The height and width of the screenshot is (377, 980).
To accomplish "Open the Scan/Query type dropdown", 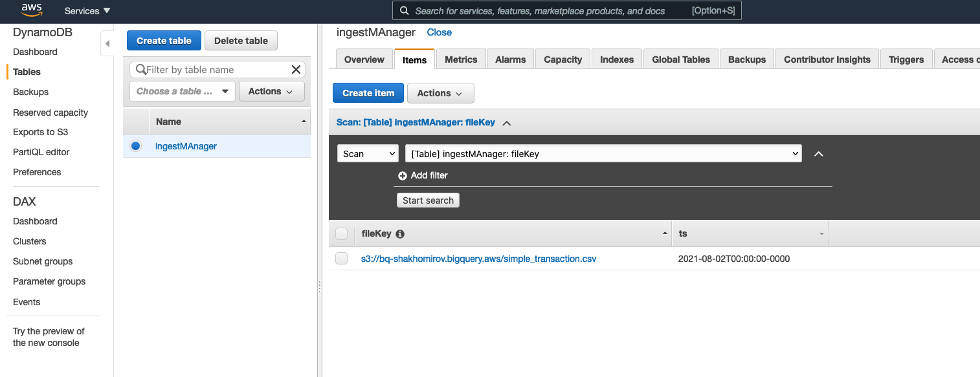I will coord(367,154).
